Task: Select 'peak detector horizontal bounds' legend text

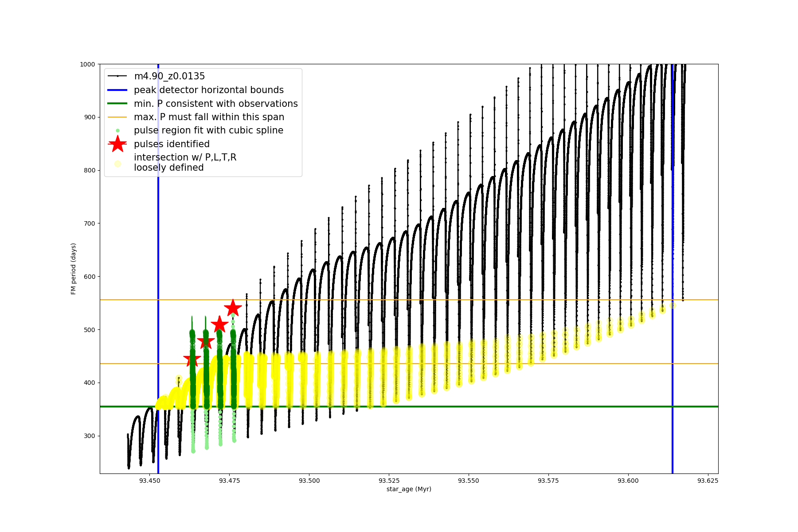Action: coord(209,90)
